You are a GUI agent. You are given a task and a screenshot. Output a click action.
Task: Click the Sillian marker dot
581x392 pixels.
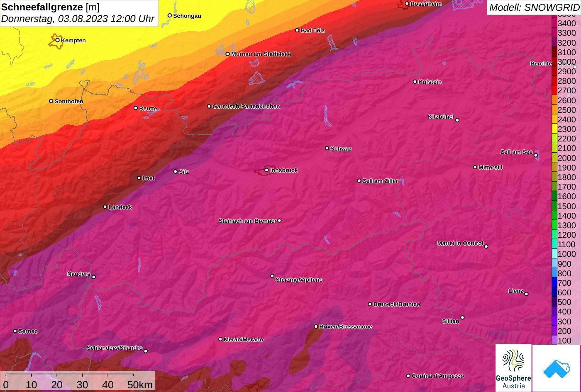point(462,318)
